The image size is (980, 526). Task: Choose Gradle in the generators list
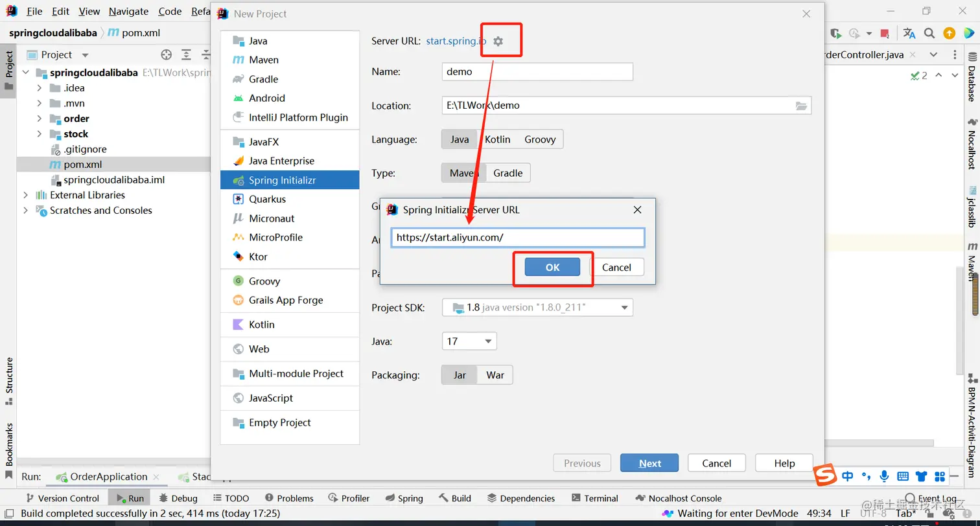pyautogui.click(x=290, y=79)
